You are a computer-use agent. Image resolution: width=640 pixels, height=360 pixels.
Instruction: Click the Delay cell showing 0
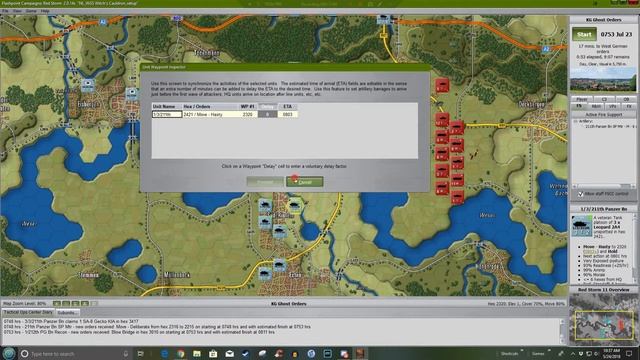pos(267,115)
